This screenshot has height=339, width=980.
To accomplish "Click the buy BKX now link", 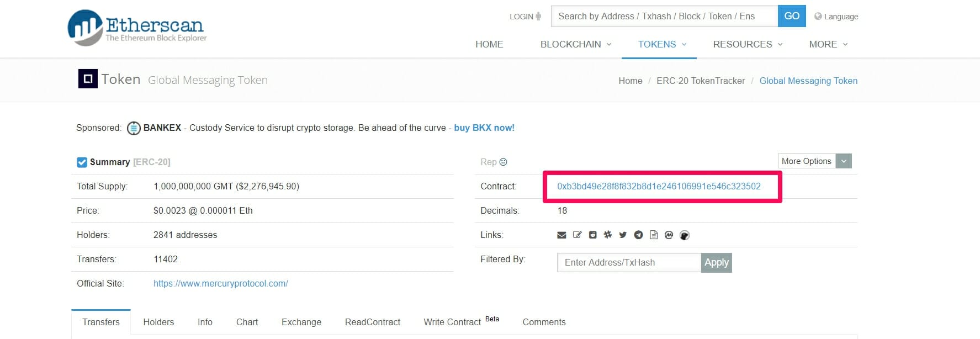I will tap(484, 128).
